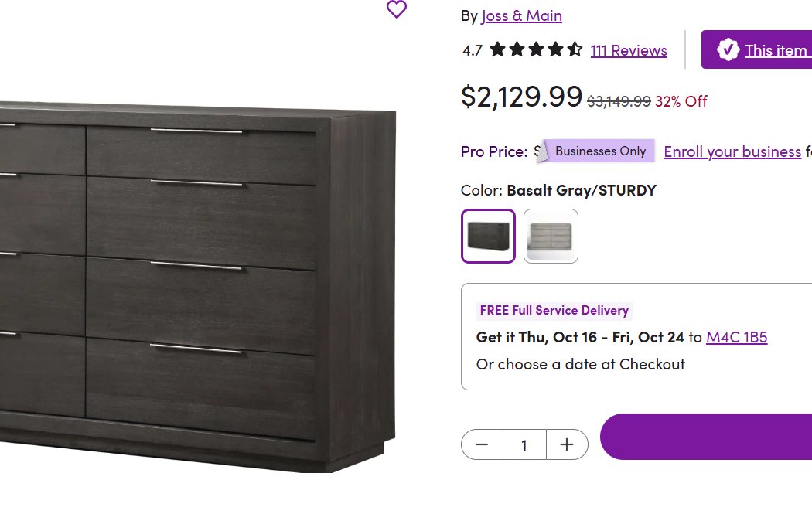Click the verified badge checkmark icon
812x514 pixels.
click(x=728, y=50)
